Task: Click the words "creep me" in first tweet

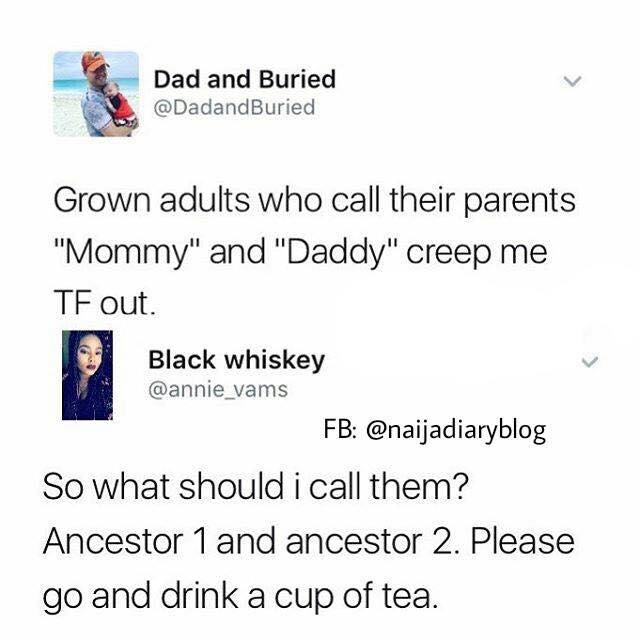Action: pyautogui.click(x=477, y=253)
